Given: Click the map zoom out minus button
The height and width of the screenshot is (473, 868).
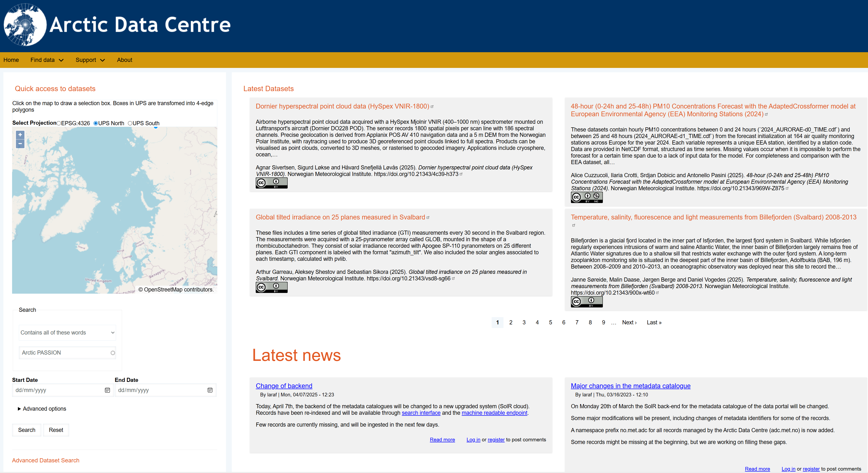Looking at the screenshot, I should click(x=20, y=144).
